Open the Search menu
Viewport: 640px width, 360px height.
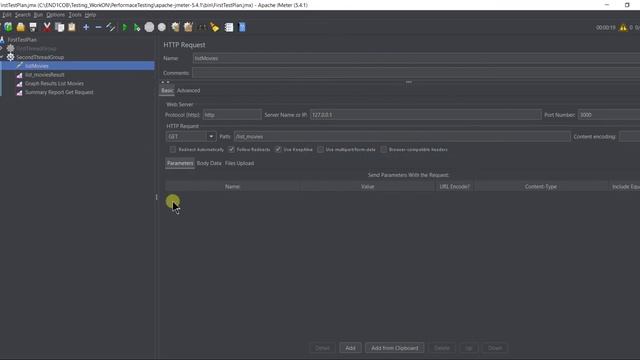pyautogui.click(x=22, y=15)
